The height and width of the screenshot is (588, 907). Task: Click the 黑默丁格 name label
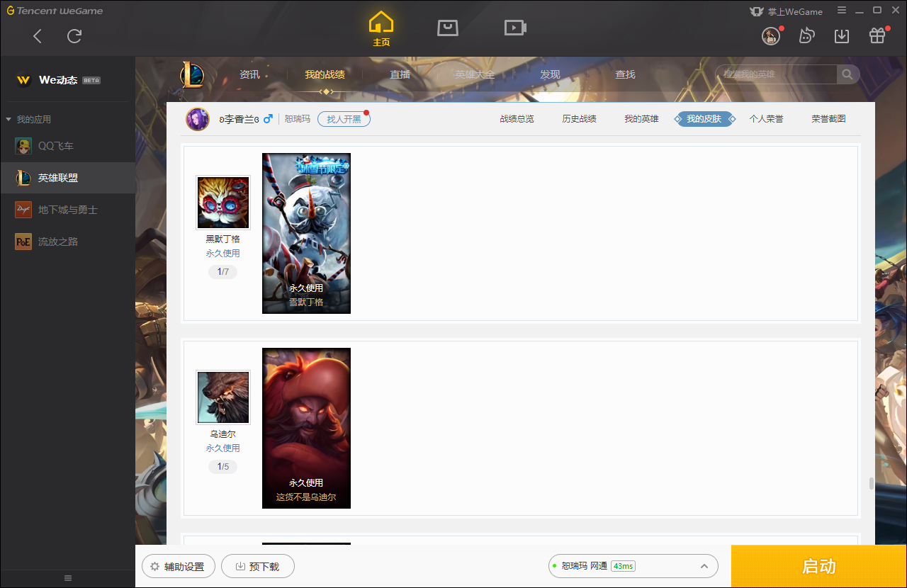click(x=222, y=239)
